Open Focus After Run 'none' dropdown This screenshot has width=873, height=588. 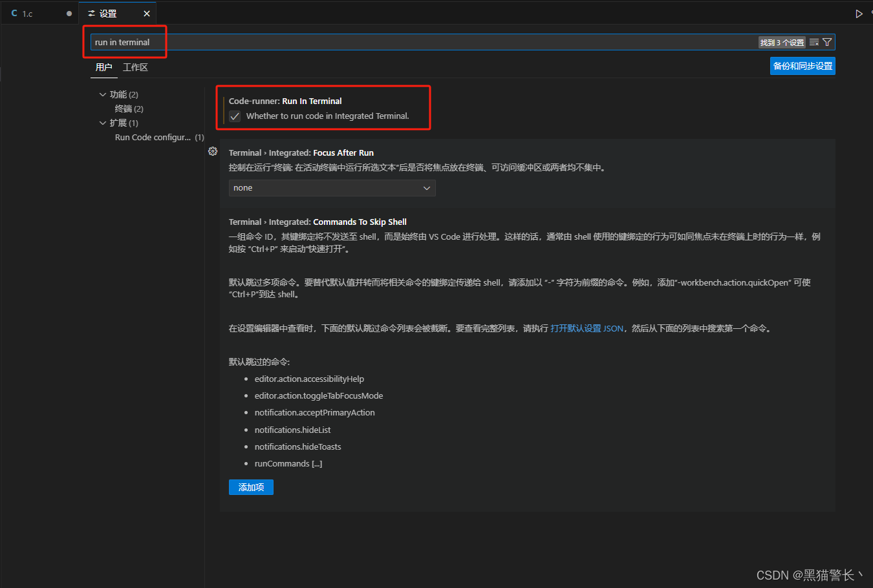[332, 188]
